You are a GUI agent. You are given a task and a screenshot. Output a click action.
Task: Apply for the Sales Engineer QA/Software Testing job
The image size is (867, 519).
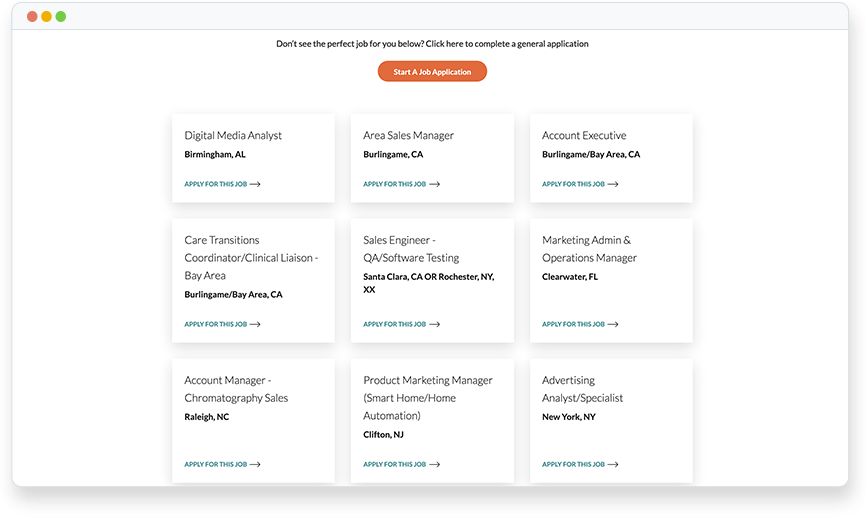pyautogui.click(x=401, y=324)
